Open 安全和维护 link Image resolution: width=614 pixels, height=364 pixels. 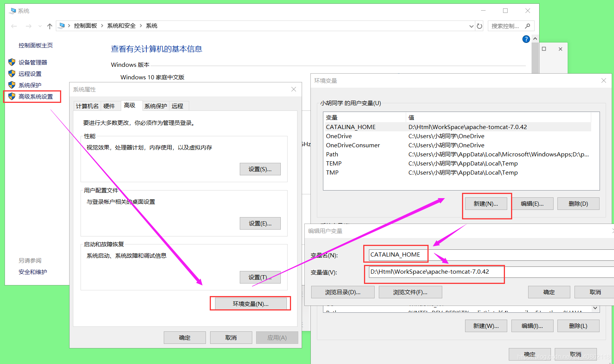coord(33,272)
